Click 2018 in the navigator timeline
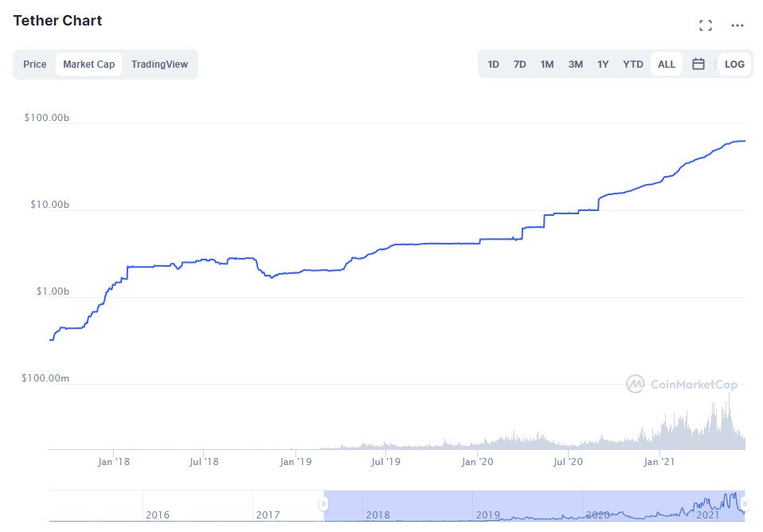Viewport: 763px width, 532px height. [x=378, y=514]
